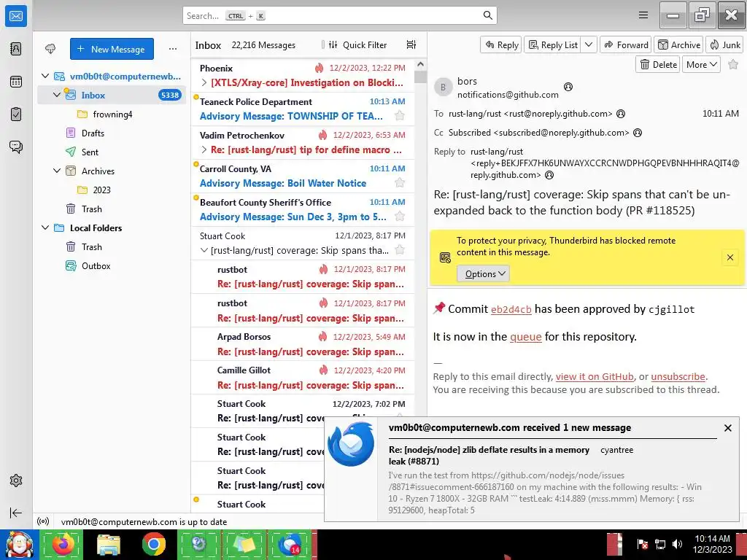Click the unsubscribe link

[x=678, y=376]
